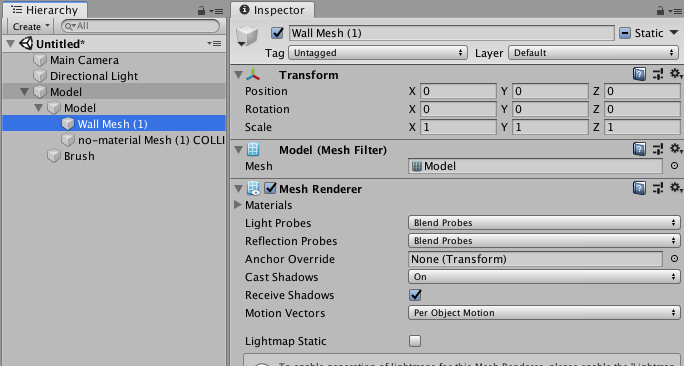Collapse the Mesh Renderer component
This screenshot has height=366, width=684.
(x=238, y=188)
